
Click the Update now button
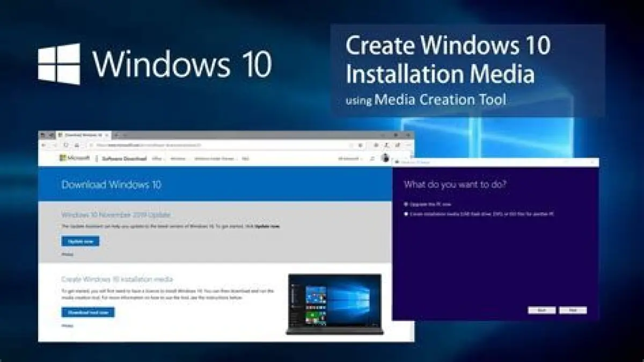tap(80, 241)
